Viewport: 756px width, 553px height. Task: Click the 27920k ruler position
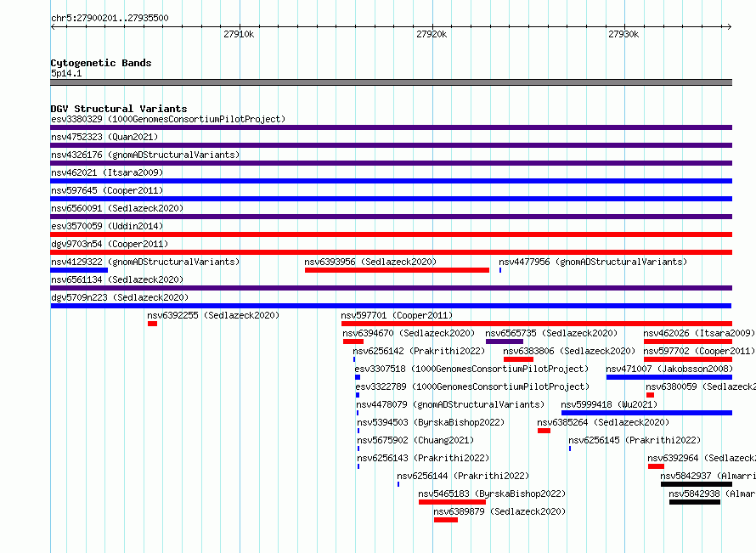click(432, 34)
